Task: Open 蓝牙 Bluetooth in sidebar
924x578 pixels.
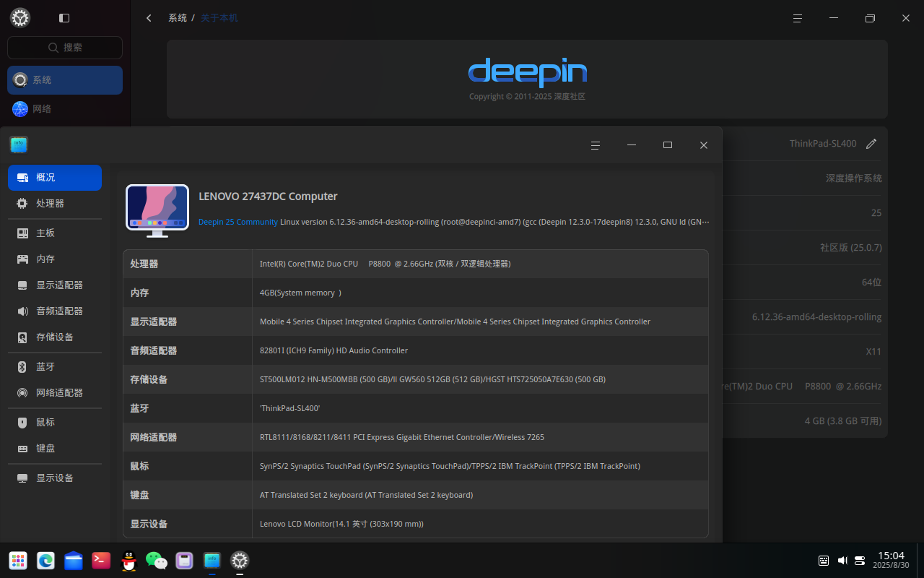Action: 55,367
